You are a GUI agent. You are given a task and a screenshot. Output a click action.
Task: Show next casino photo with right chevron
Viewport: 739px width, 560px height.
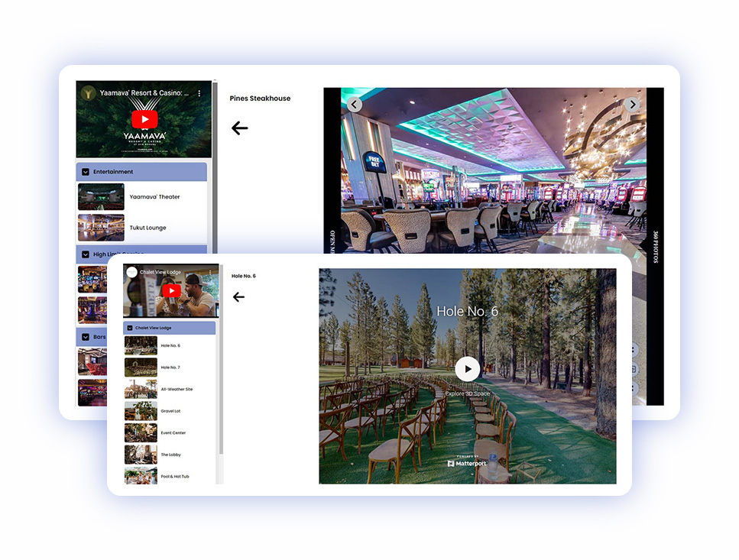[x=632, y=104]
